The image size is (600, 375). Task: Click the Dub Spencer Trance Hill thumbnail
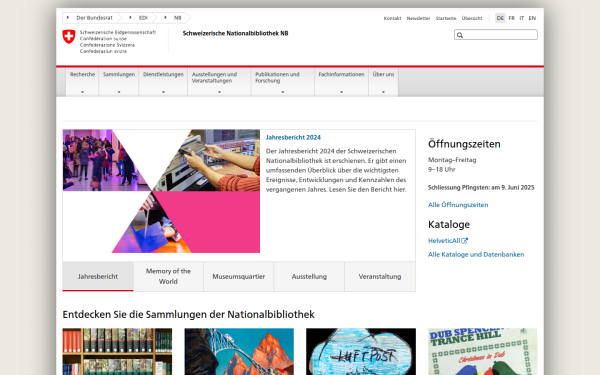point(483,351)
